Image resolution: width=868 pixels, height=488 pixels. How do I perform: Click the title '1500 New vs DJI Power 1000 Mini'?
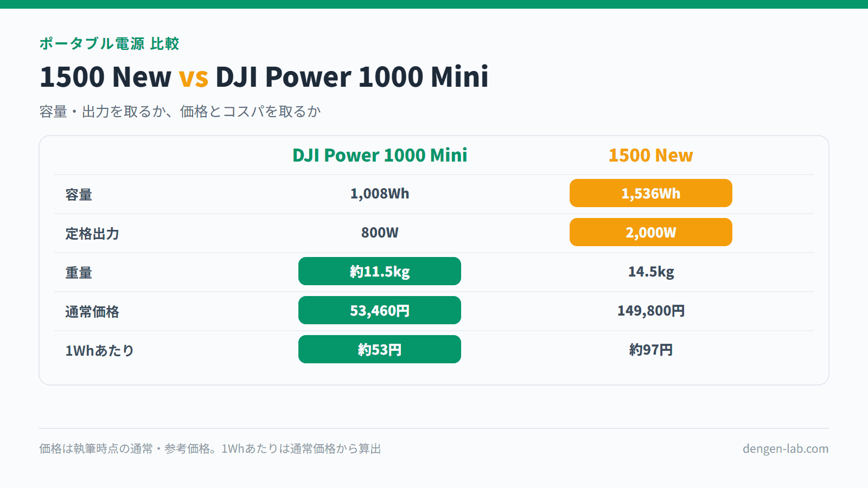pyautogui.click(x=264, y=76)
